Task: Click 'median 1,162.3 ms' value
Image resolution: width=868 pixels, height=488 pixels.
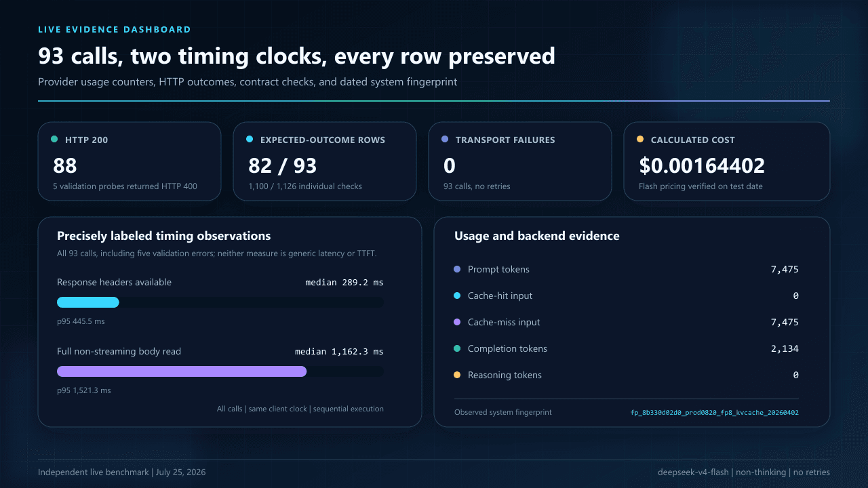Action: tap(339, 351)
